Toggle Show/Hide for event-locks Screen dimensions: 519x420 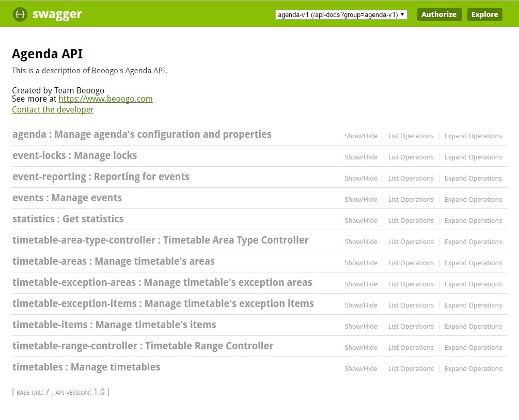coord(361,157)
